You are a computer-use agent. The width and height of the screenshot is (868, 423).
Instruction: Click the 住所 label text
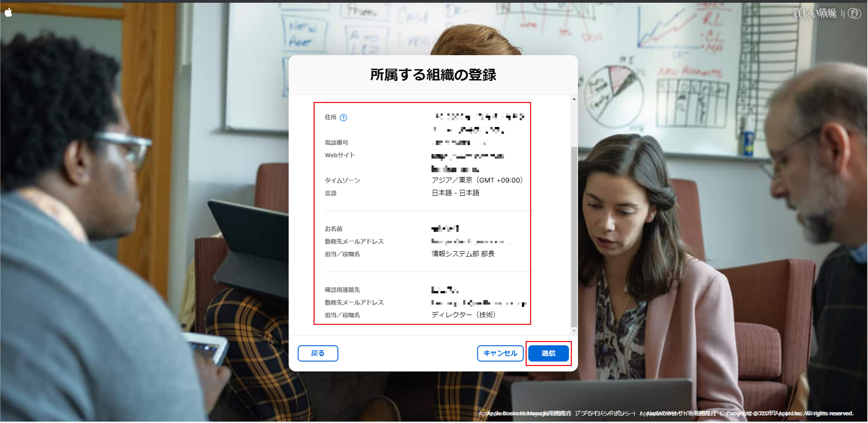pos(330,117)
